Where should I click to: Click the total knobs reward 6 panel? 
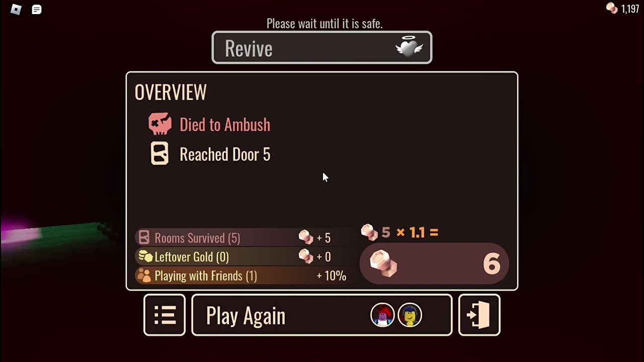tap(434, 263)
